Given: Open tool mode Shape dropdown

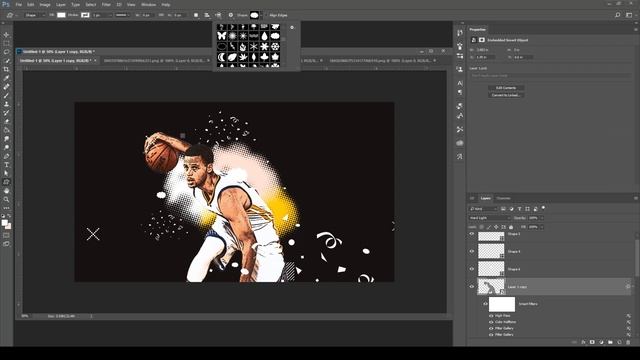Looking at the screenshot, I should click(x=34, y=15).
